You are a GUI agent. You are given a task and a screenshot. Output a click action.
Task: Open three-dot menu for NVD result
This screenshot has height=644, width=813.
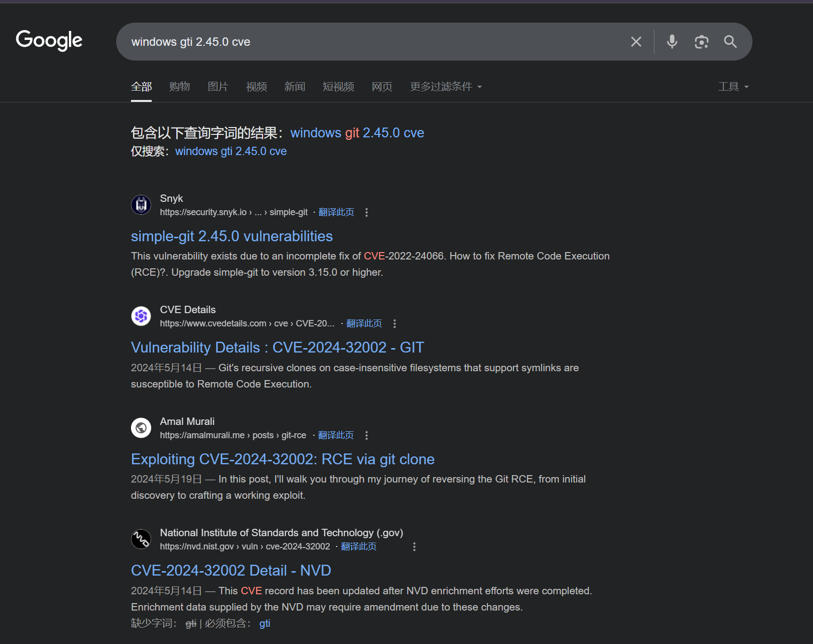point(414,547)
